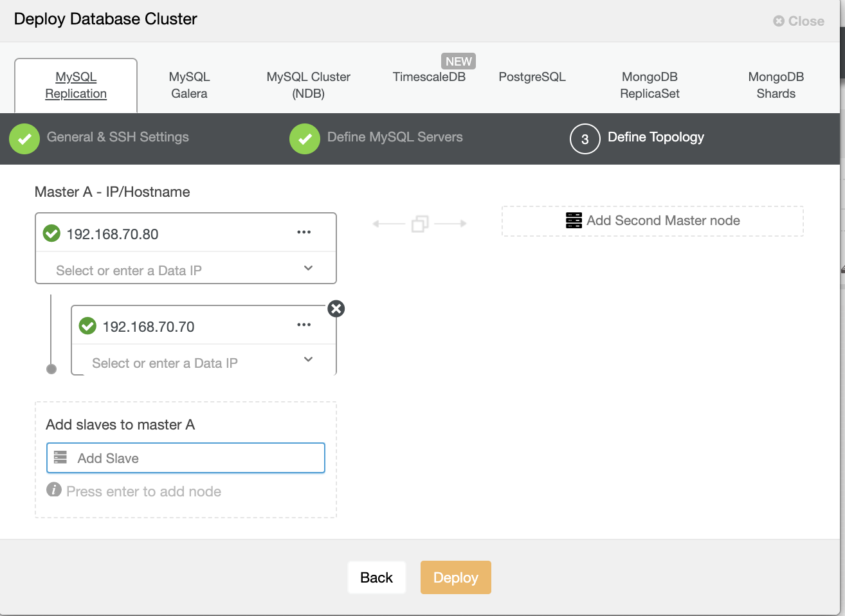Screen dimensions: 845x616
Task: Click server icon in Add Slave field
Action: click(x=60, y=457)
